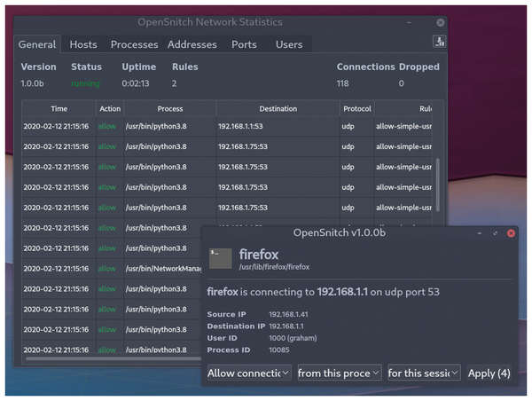This screenshot has width=532, height=401.
Task: Click the firefox terminal application icon
Action: 221,259
